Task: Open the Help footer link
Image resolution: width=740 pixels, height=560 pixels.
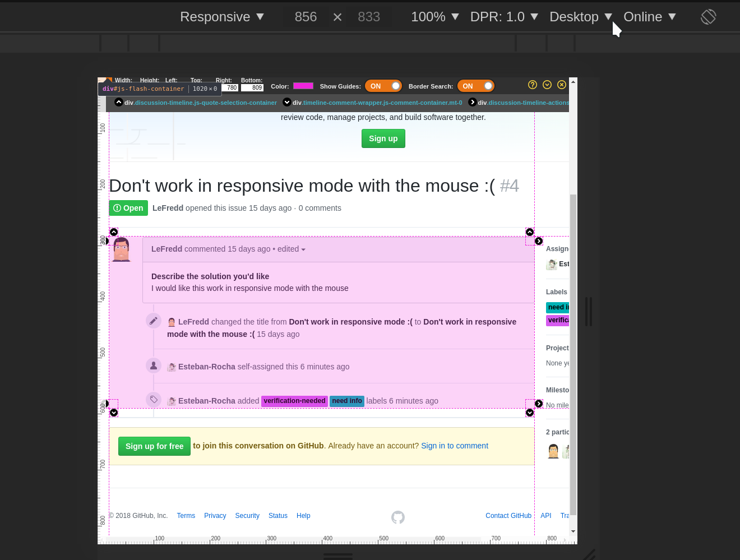Action: click(303, 516)
